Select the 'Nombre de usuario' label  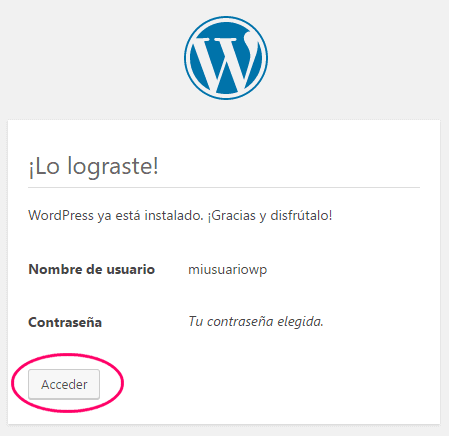point(92,269)
